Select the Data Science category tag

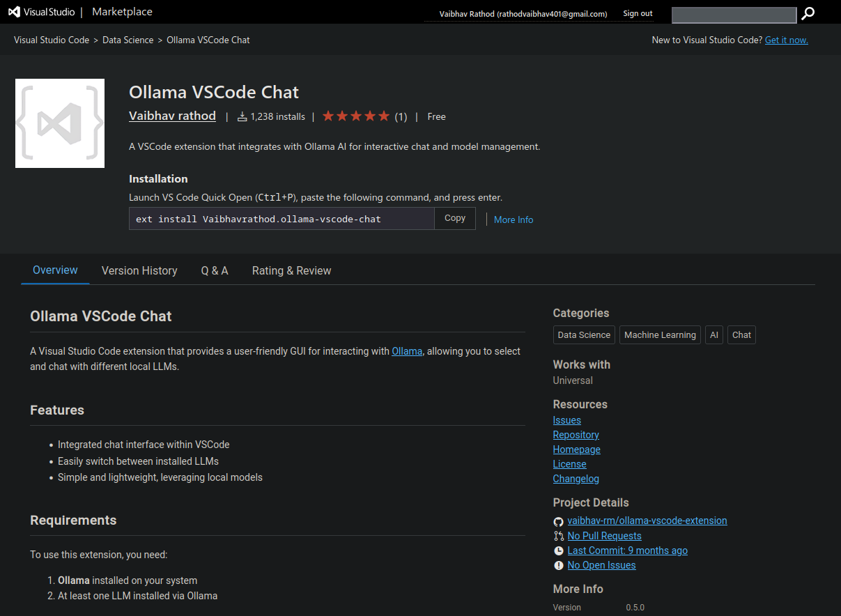pos(583,334)
